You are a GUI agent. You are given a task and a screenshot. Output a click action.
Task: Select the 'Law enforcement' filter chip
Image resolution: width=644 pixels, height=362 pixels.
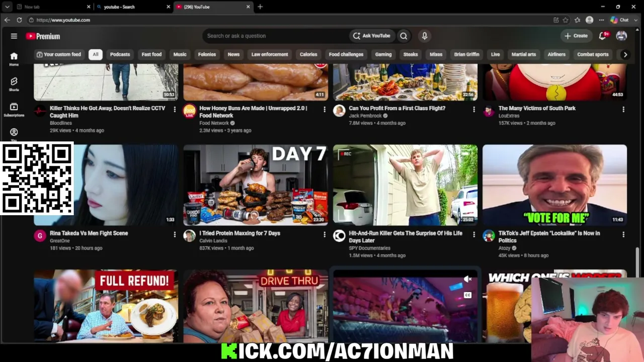tap(270, 54)
